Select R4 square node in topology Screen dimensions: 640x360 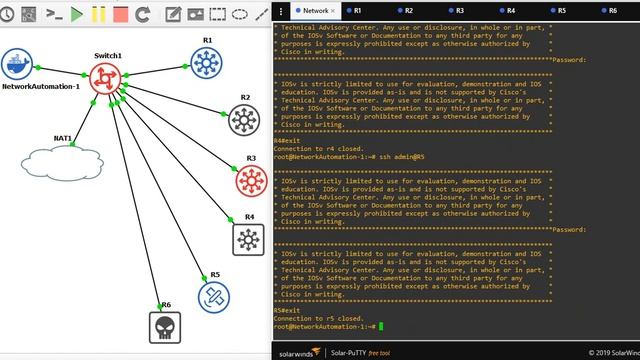pyautogui.click(x=249, y=240)
